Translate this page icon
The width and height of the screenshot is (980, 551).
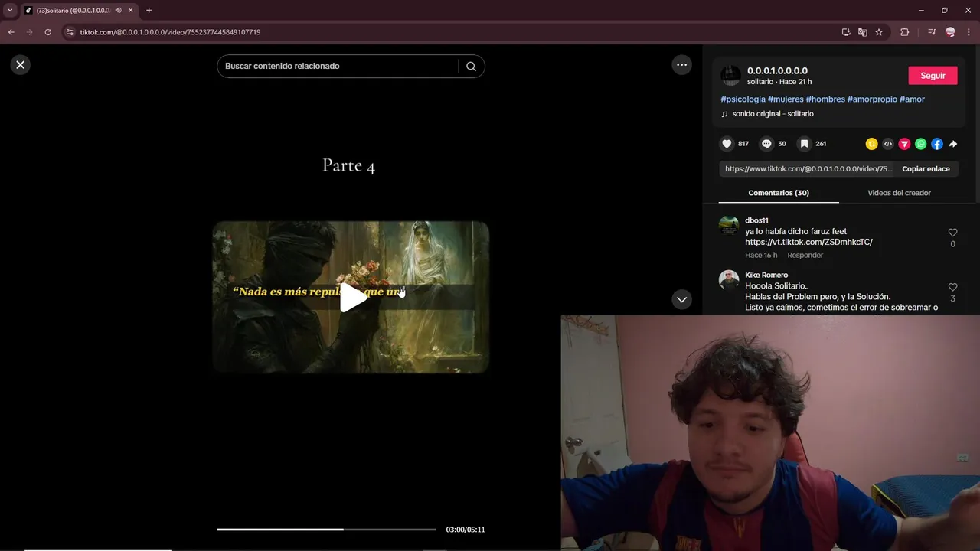pos(862,32)
